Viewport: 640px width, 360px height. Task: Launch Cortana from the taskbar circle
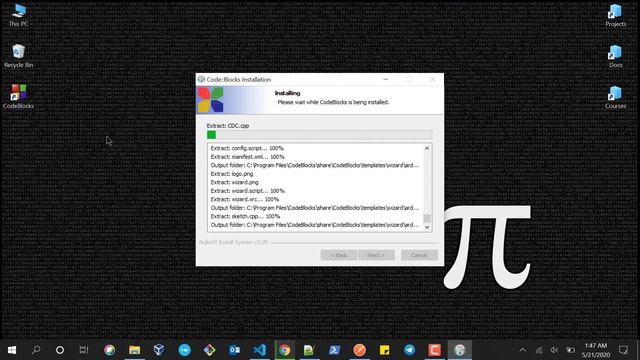(60, 350)
